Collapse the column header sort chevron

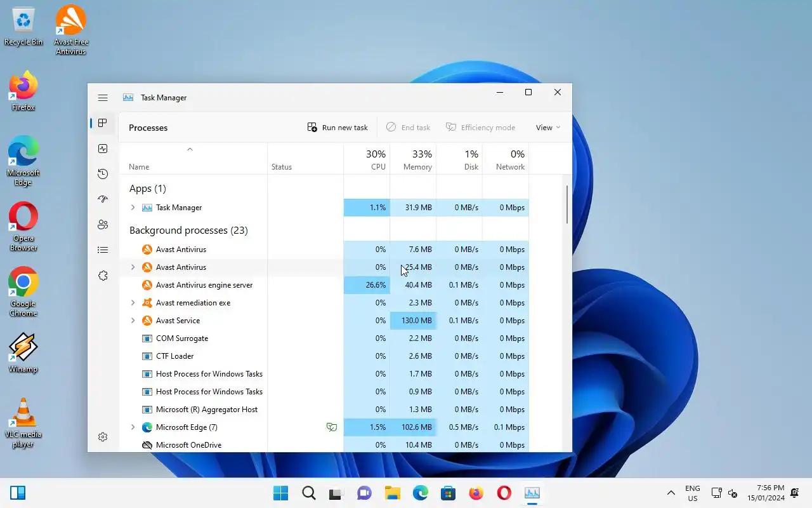[190, 149]
